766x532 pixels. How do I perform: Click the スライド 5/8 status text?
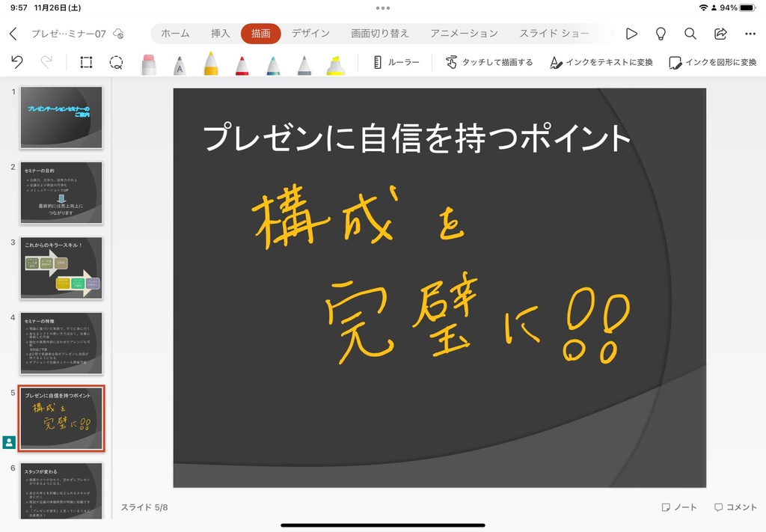[144, 507]
